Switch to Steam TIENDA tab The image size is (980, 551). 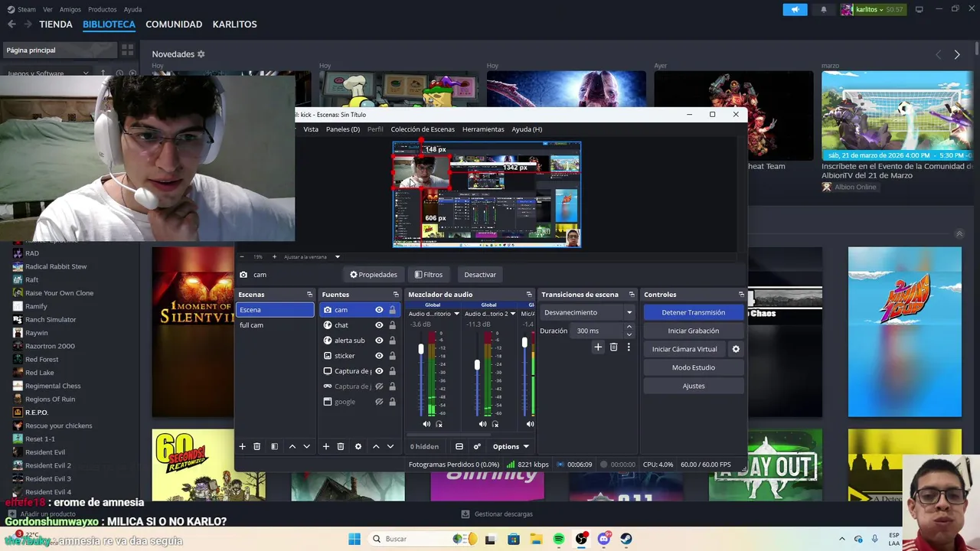click(x=56, y=24)
